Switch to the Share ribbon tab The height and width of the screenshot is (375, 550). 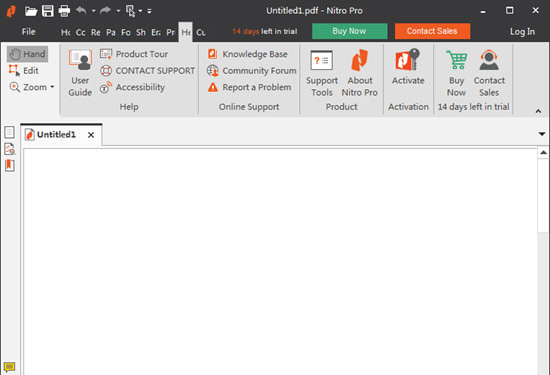(141, 33)
